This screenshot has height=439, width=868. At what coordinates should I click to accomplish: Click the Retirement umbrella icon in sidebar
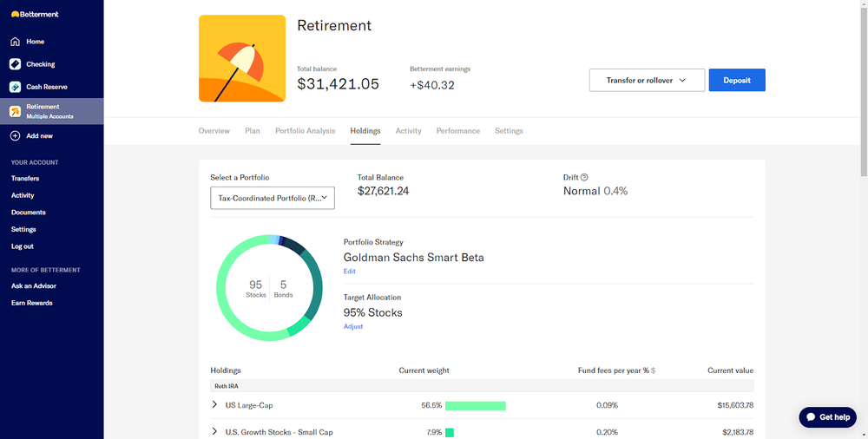pos(15,111)
